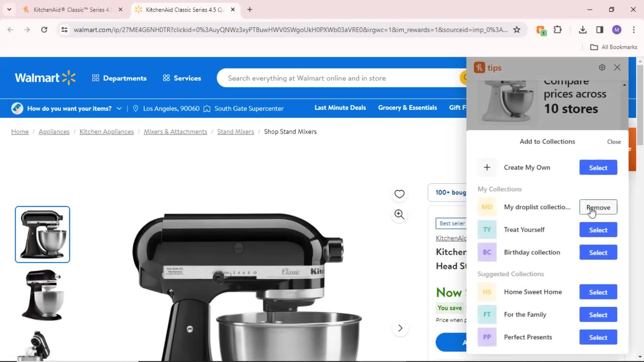Image resolution: width=644 pixels, height=362 pixels.
Task: Open the Extensions puzzle icon
Action: pos(557,30)
